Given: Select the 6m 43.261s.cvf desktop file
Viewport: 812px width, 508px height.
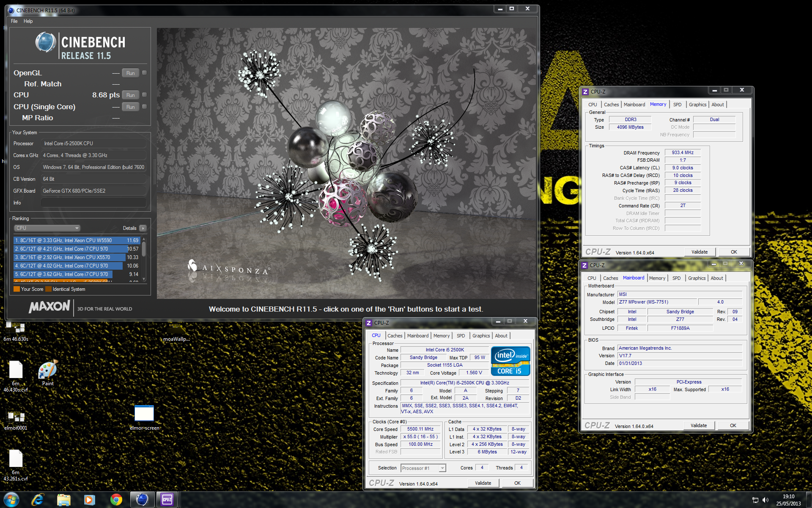Looking at the screenshot, I should (x=16, y=465).
